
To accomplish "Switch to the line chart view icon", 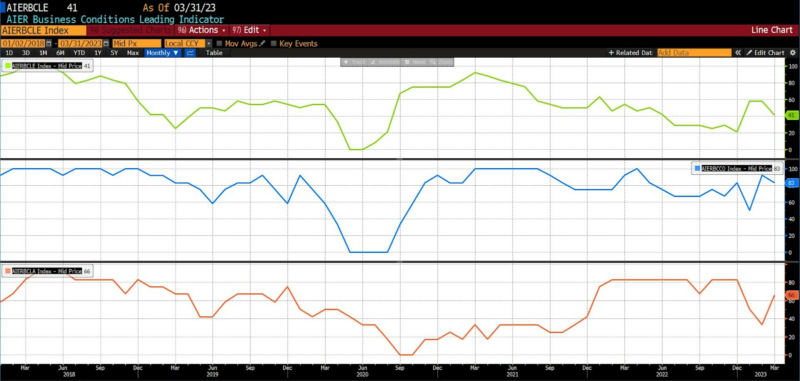I will click(x=190, y=53).
